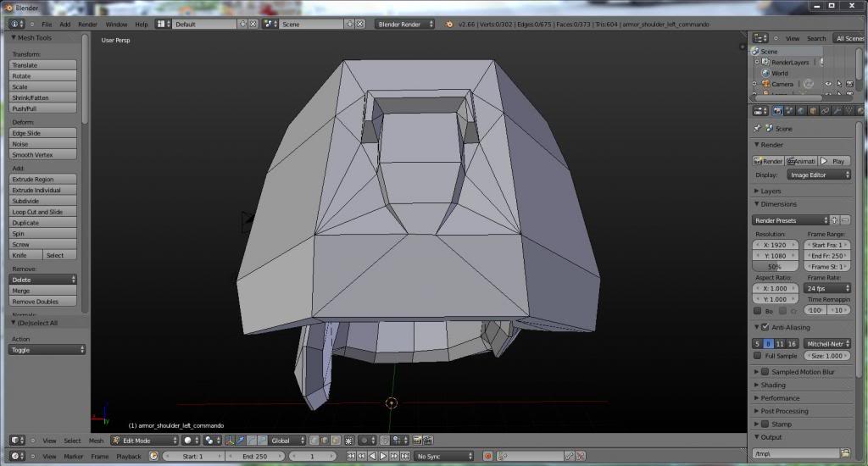
Task: Open the Render menu in top bar
Action: [87, 24]
